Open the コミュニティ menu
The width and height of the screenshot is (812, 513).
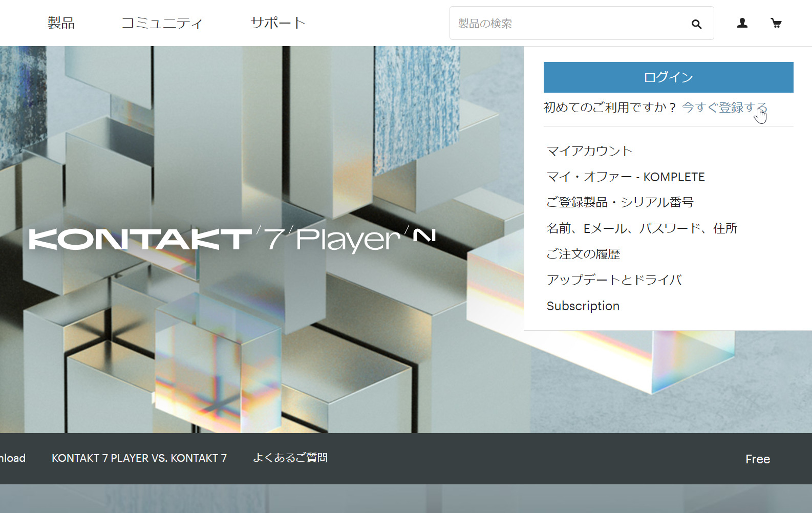point(162,23)
